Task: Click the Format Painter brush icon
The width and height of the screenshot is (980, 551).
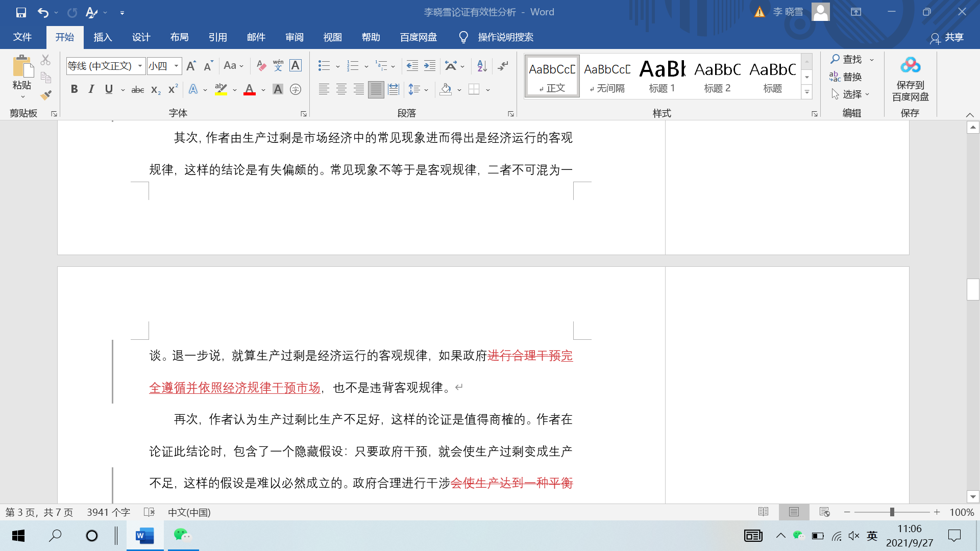Action: click(x=46, y=95)
